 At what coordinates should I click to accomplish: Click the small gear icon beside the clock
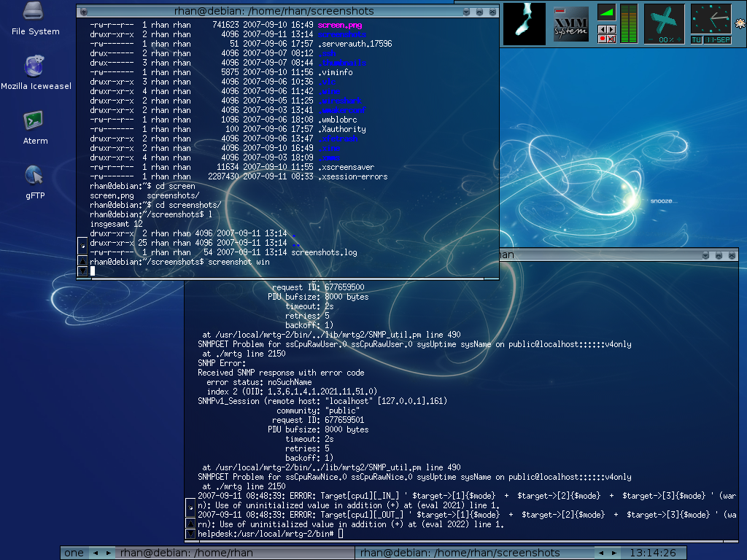click(740, 24)
